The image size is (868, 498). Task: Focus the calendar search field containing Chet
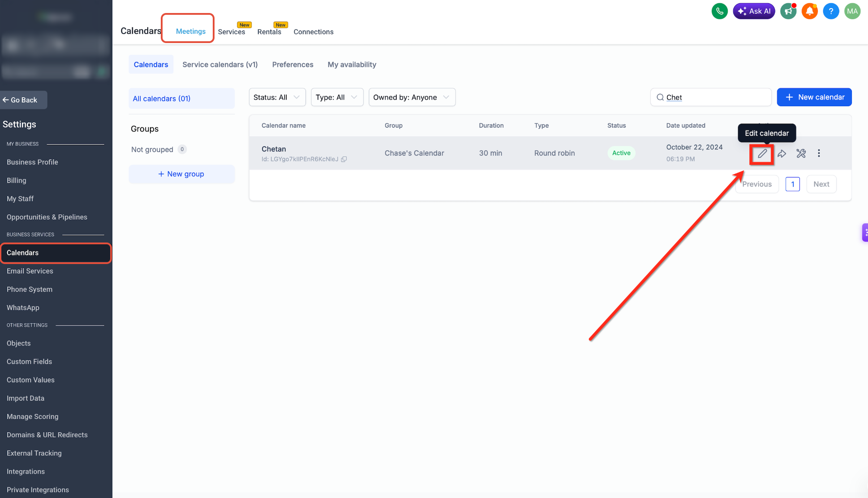click(711, 97)
